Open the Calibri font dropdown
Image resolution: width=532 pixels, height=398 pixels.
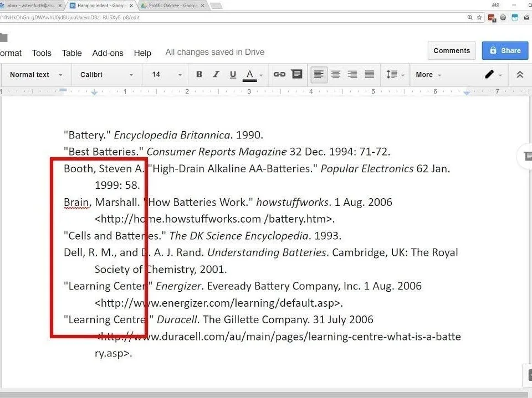click(x=107, y=75)
